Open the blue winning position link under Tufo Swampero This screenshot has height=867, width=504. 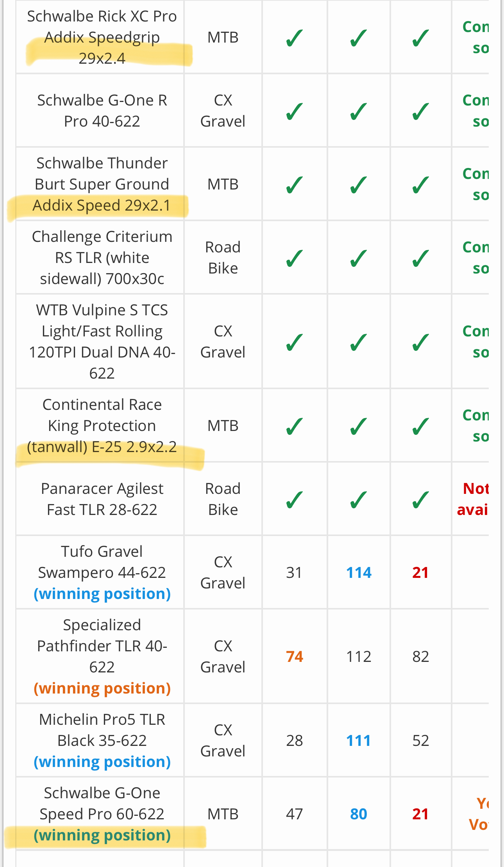tap(102, 594)
